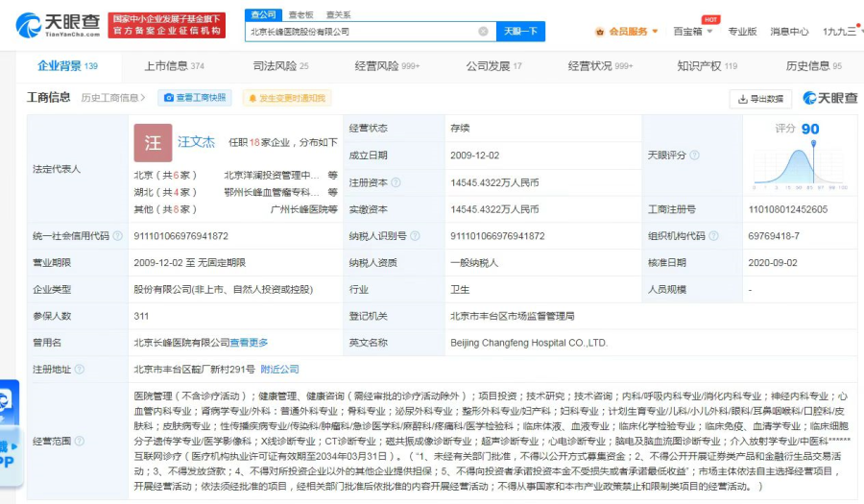
Task: Click help icon next to 纳税人识别号
Action: [415, 236]
